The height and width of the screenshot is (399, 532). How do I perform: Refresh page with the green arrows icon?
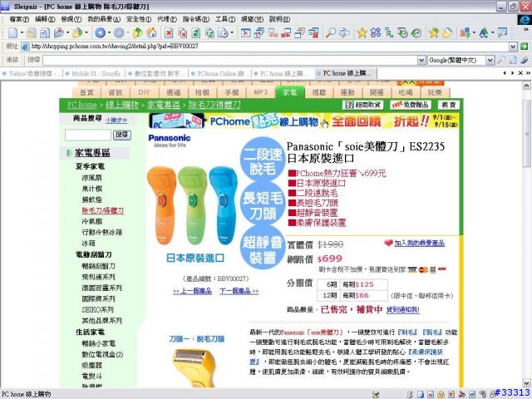(196, 32)
